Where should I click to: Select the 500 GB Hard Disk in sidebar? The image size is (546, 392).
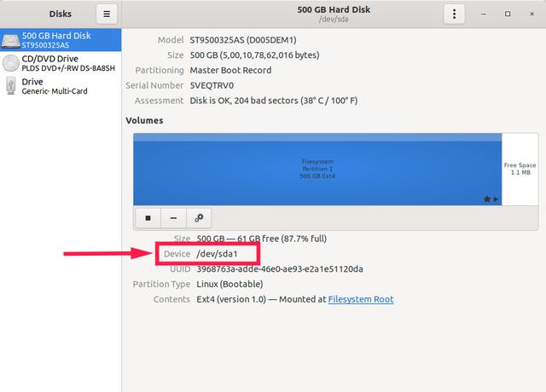[x=61, y=40]
